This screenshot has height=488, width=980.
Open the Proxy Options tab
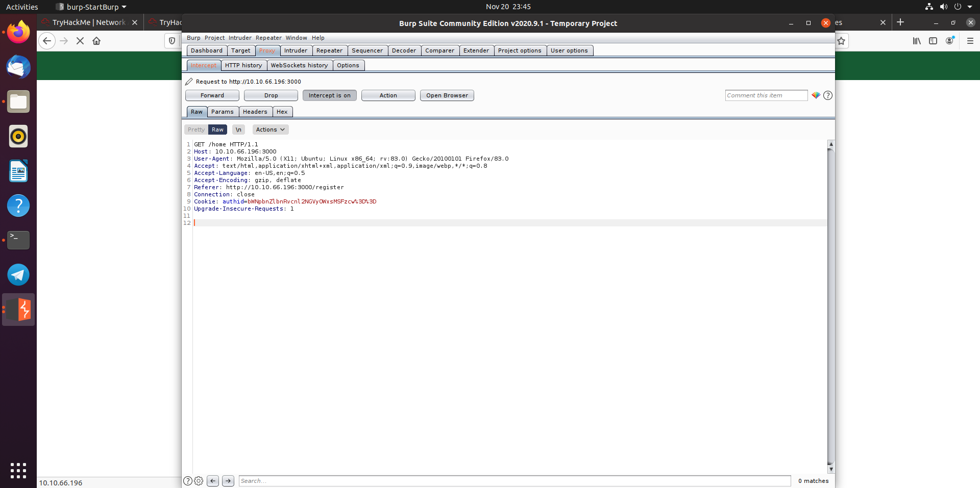pos(348,65)
